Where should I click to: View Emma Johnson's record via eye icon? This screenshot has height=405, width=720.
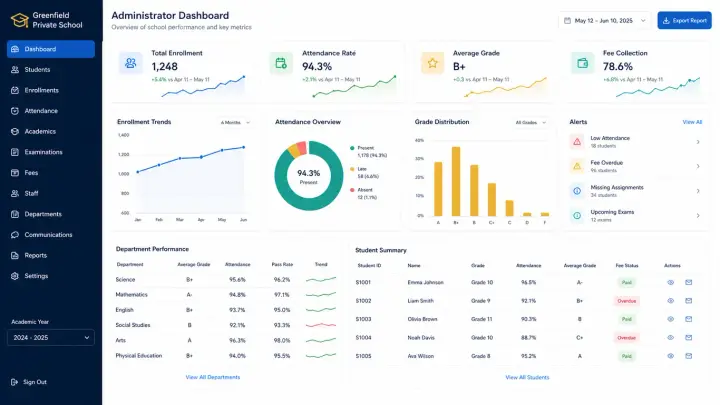pyautogui.click(x=670, y=282)
